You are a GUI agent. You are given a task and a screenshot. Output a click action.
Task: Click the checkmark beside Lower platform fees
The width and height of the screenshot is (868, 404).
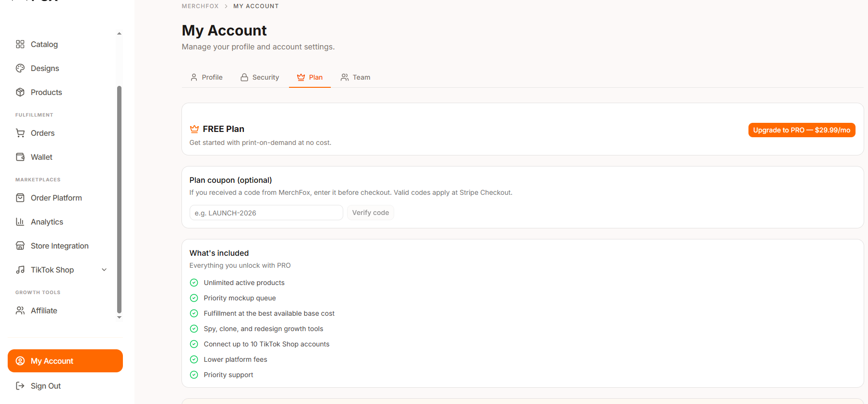click(x=194, y=359)
